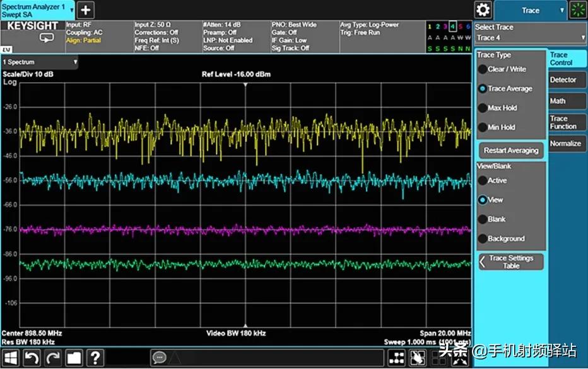This screenshot has width=588, height=369.
Task: Choose the Blank view option
Action: [x=496, y=220]
